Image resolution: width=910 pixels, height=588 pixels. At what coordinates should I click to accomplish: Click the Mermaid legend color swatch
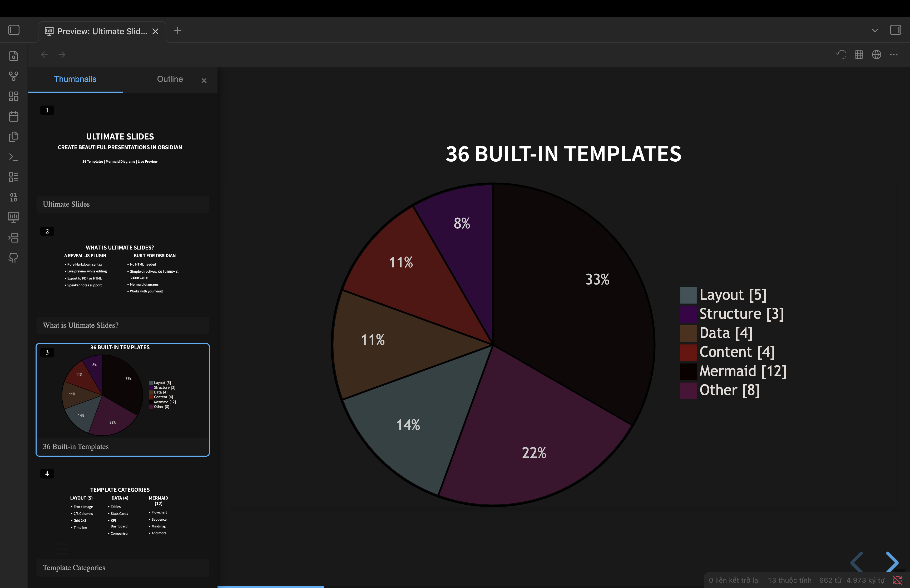(x=688, y=371)
